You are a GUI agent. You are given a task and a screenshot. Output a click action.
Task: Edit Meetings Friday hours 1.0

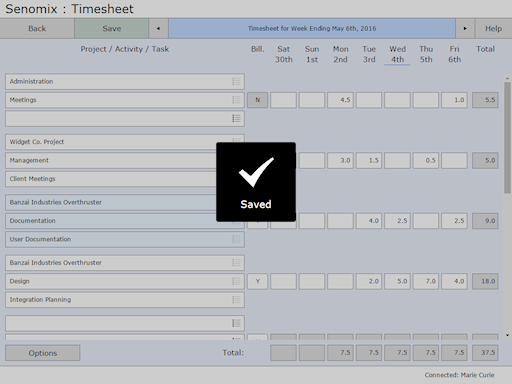click(454, 100)
